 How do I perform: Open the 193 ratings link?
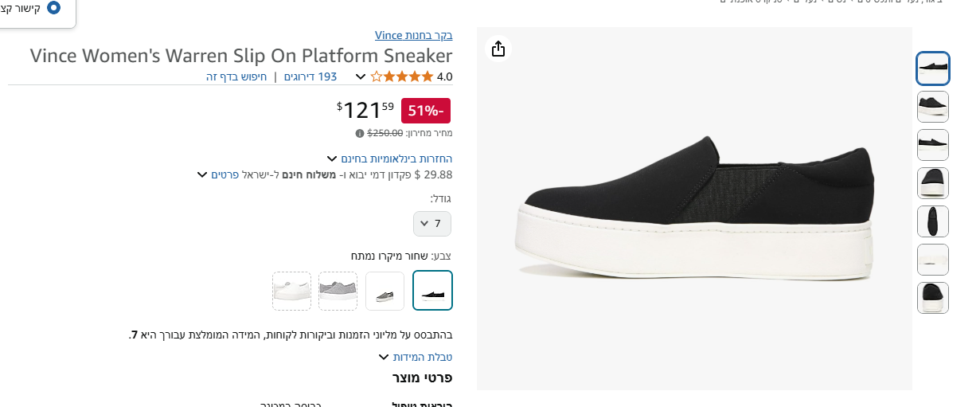[310, 76]
